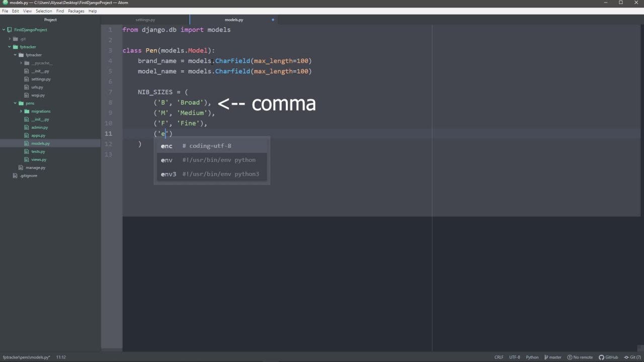Open the Packages menu
Image resolution: width=644 pixels, height=362 pixels.
pos(76,11)
